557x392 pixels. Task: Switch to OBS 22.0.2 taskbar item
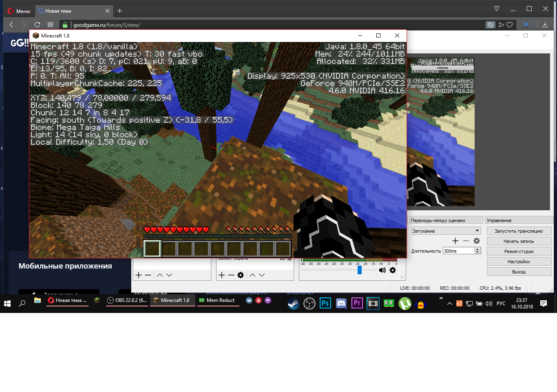pos(127,300)
